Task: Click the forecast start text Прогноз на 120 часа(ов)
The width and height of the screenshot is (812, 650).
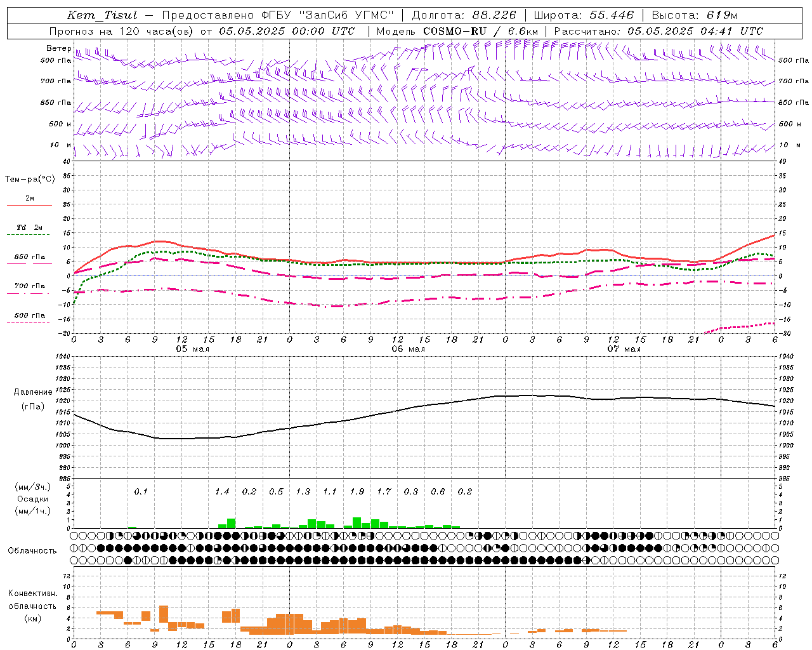Action: coord(123,31)
